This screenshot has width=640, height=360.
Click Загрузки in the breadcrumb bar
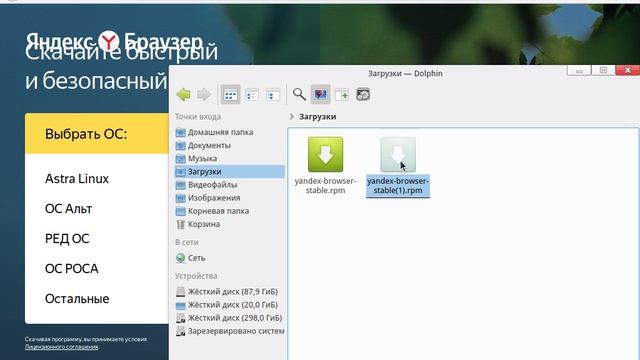coord(318,117)
